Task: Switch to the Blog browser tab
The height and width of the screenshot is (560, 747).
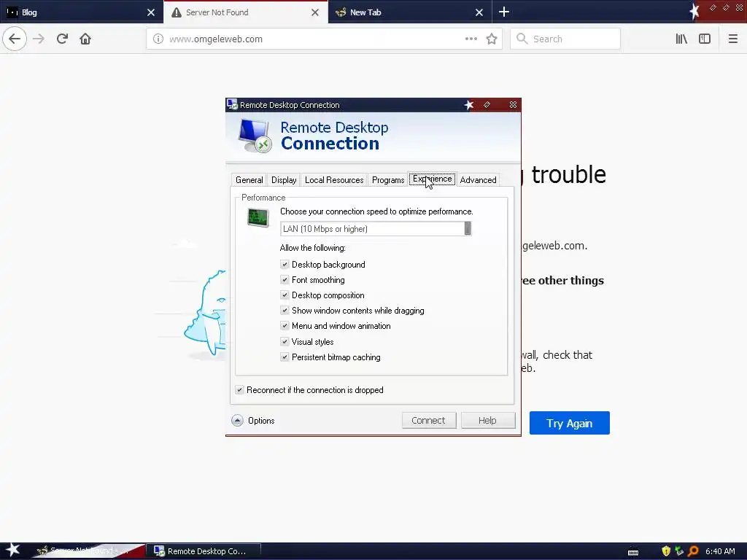Action: (81, 12)
